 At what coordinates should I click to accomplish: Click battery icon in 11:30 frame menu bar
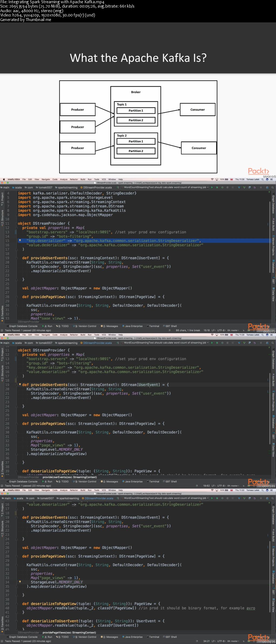pos(227,490)
